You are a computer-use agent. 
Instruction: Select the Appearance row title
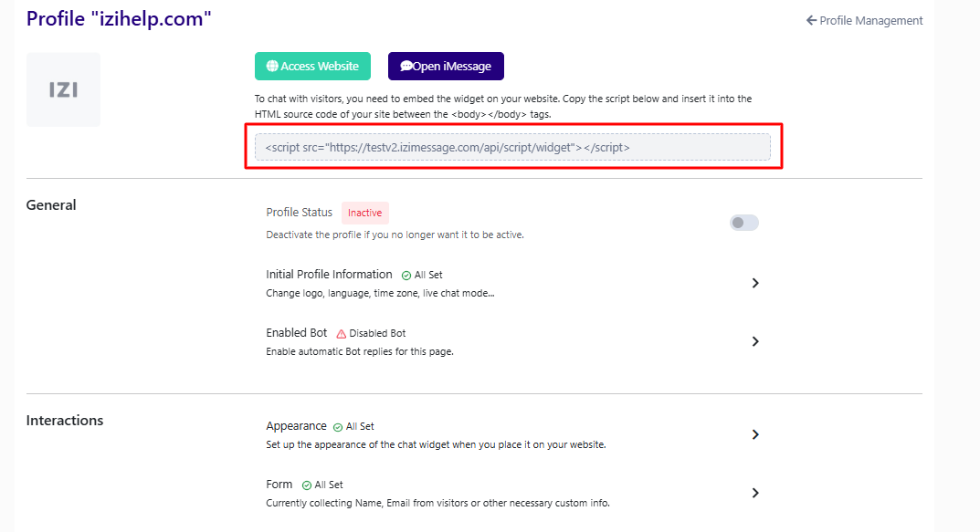point(296,426)
